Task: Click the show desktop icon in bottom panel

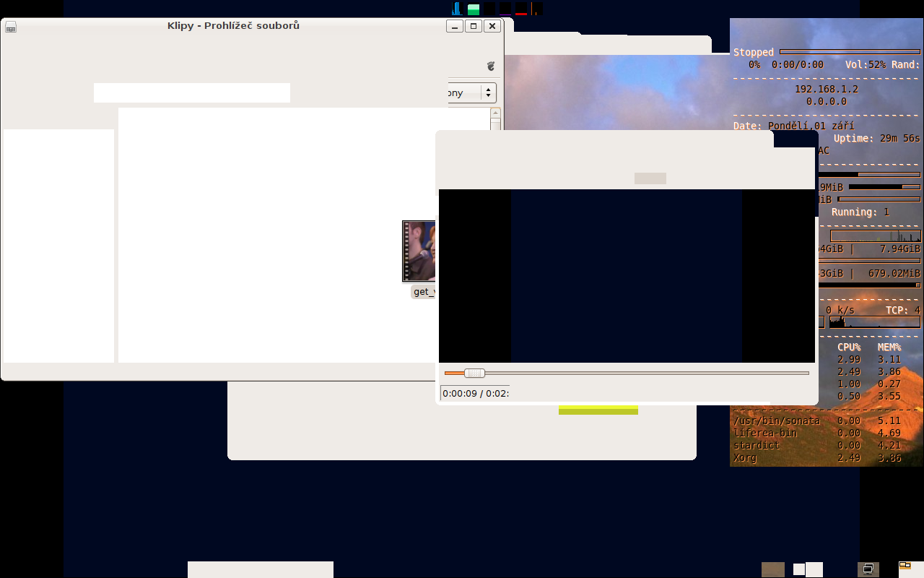Action: (868, 569)
